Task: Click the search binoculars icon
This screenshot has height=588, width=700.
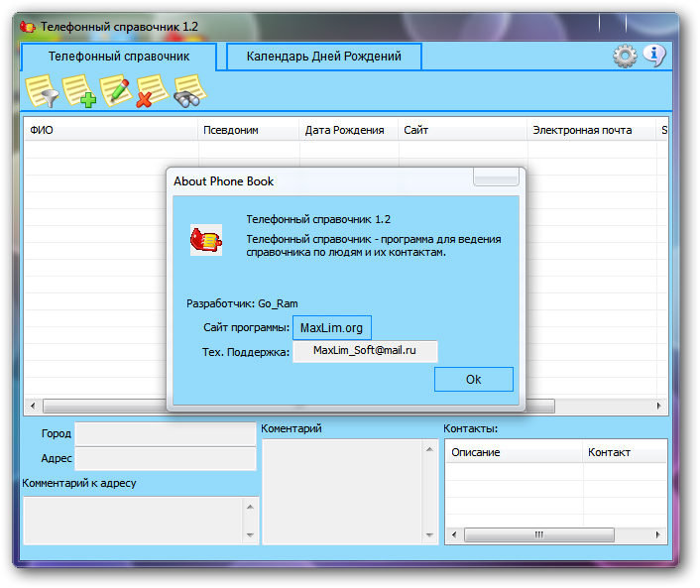Action: [188, 92]
